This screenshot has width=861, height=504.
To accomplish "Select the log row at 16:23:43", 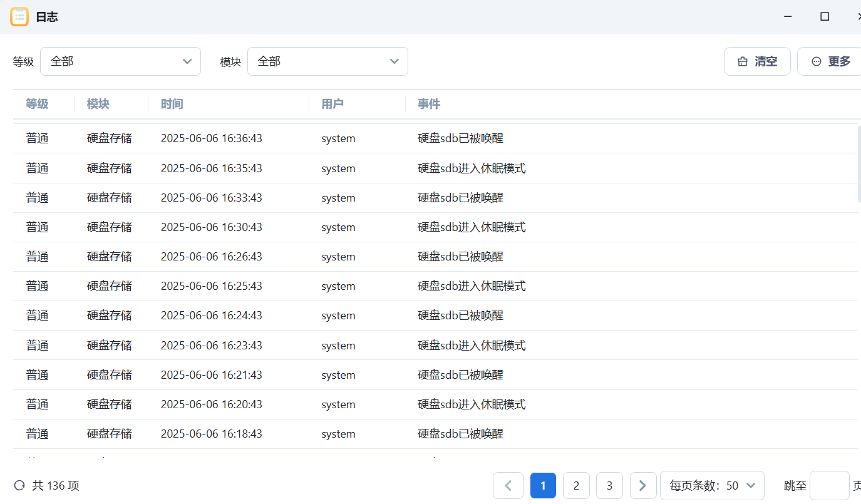I will (x=435, y=346).
